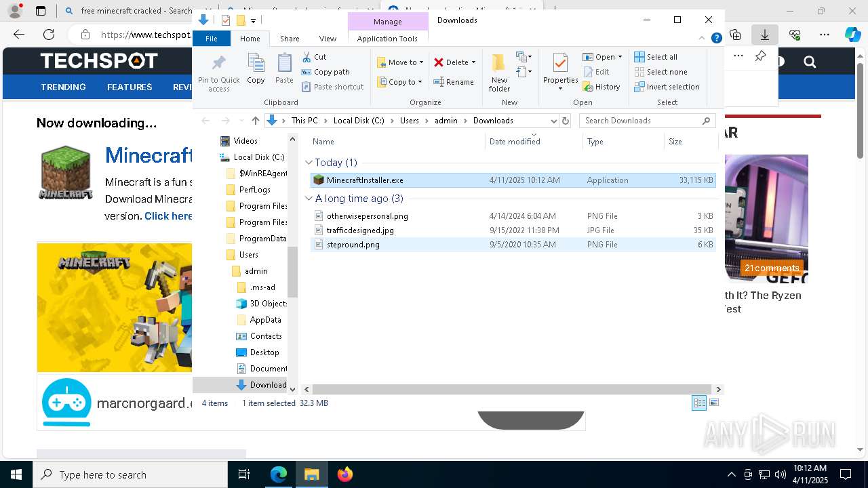The height and width of the screenshot is (488, 868).
Task: Open Explorer help icon
Action: tap(716, 39)
